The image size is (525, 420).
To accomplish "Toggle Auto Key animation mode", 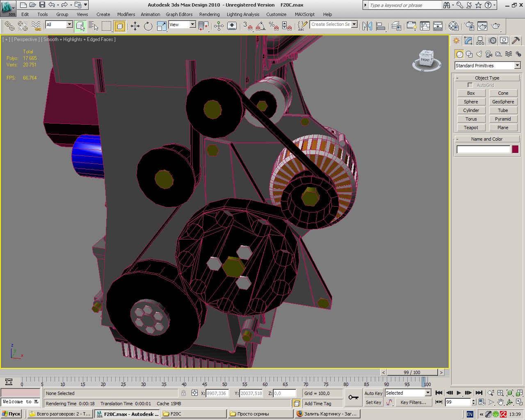I will pyautogui.click(x=373, y=393).
